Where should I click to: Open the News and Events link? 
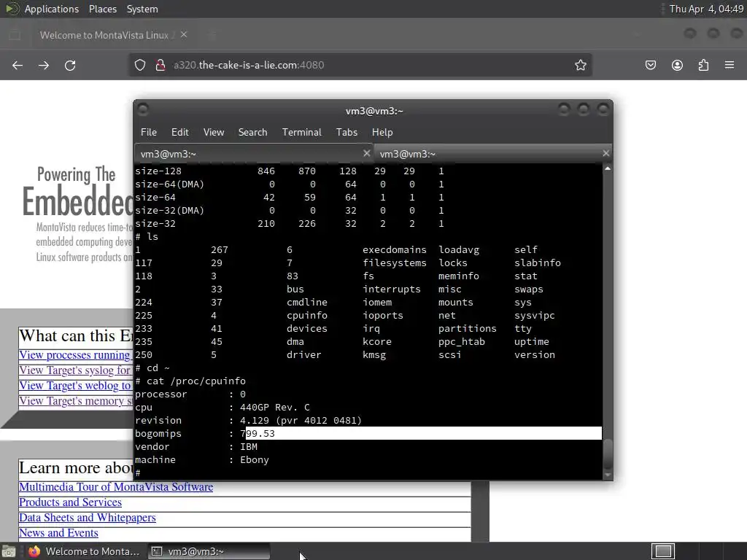click(x=58, y=532)
